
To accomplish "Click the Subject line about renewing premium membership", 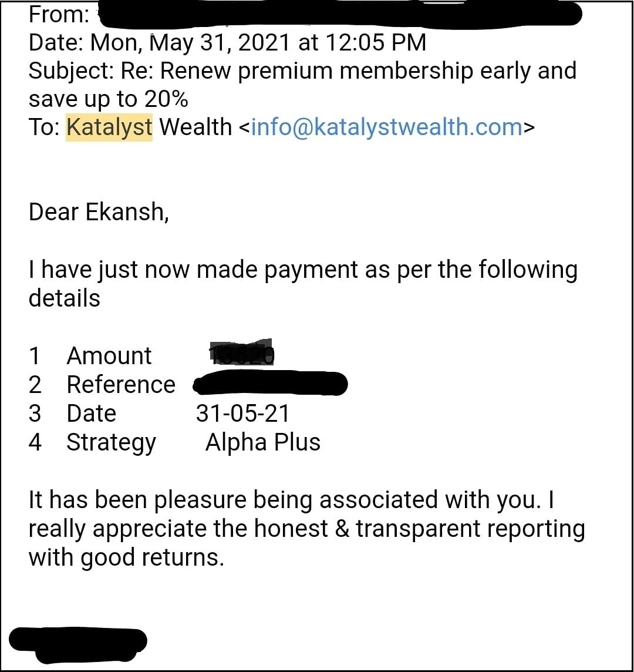I will pos(302,71).
